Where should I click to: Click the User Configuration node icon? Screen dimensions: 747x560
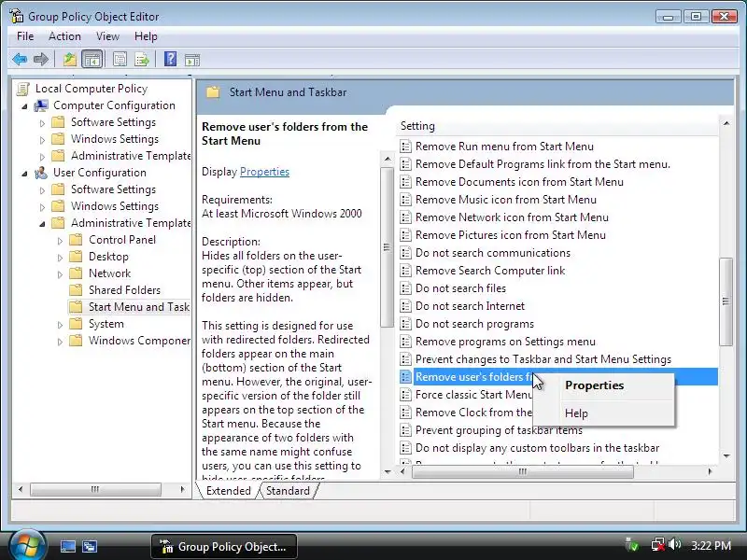coord(41,173)
